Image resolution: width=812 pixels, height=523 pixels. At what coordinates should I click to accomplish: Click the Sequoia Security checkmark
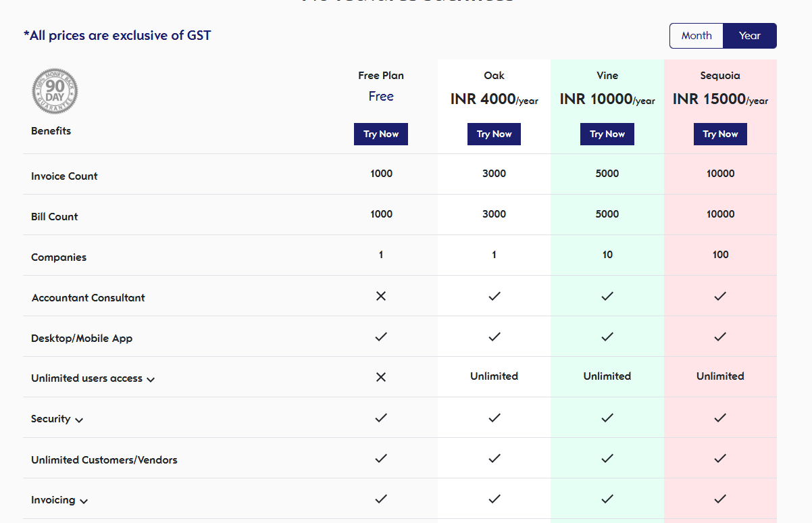(x=720, y=418)
